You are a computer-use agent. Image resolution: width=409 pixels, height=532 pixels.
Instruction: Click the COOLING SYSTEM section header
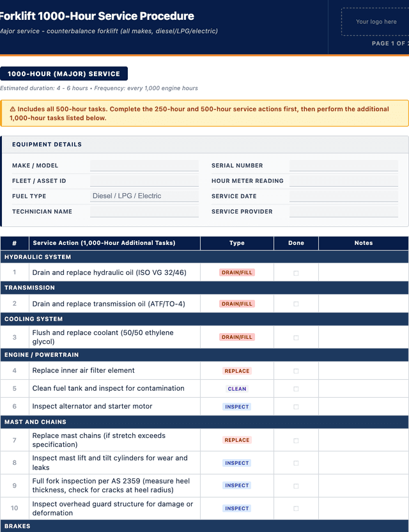(204, 319)
